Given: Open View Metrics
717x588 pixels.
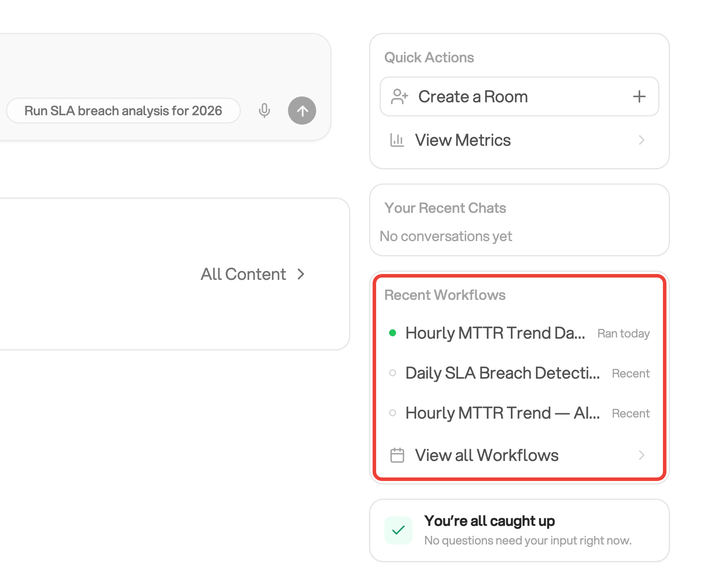Looking at the screenshot, I should [x=520, y=140].
